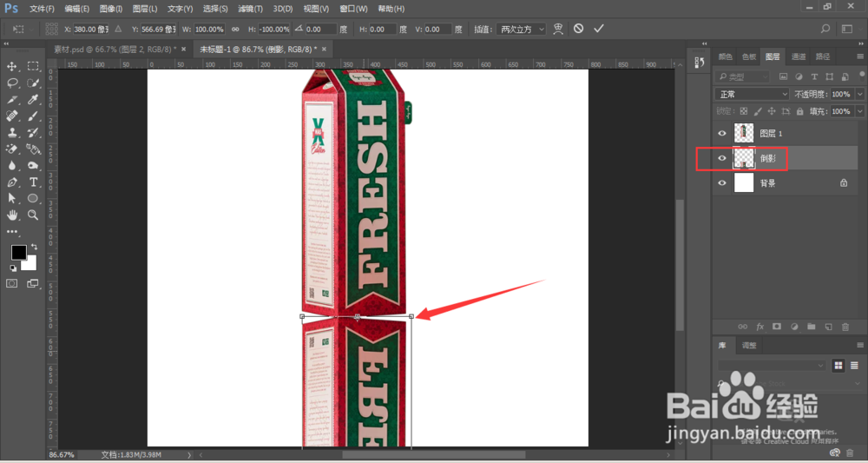The height and width of the screenshot is (463, 868).
Task: Select the Pen tool
Action: (11, 182)
